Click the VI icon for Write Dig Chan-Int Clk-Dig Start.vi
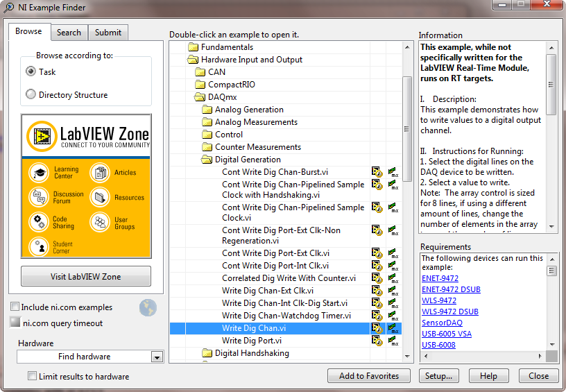This screenshot has width=566, height=392. tap(377, 303)
